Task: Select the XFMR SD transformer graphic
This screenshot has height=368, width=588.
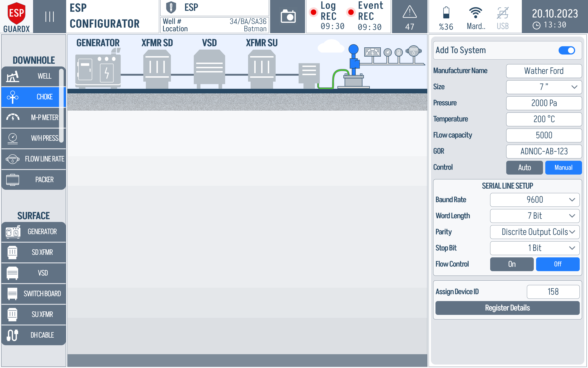Action: tap(157, 69)
